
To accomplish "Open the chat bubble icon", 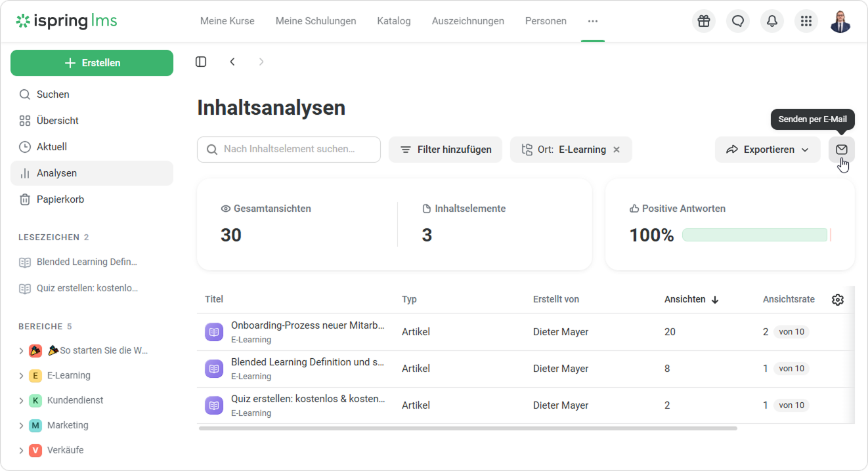I will coord(738,21).
